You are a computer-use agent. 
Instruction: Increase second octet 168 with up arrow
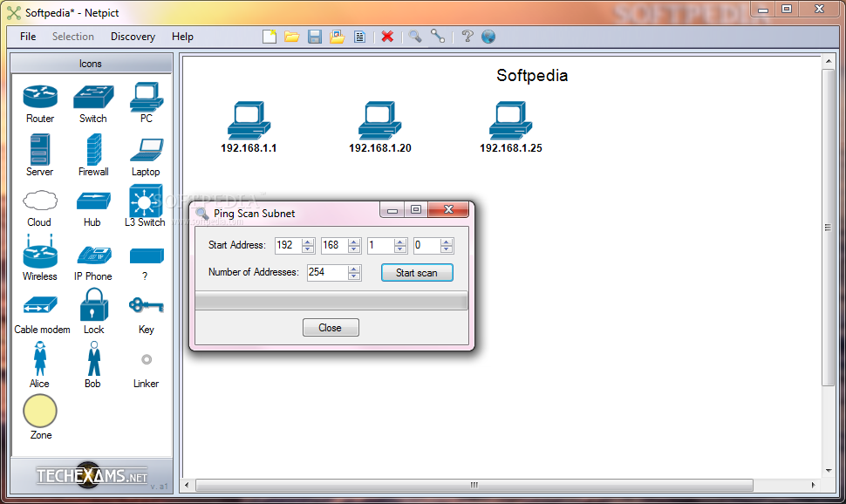click(x=354, y=242)
